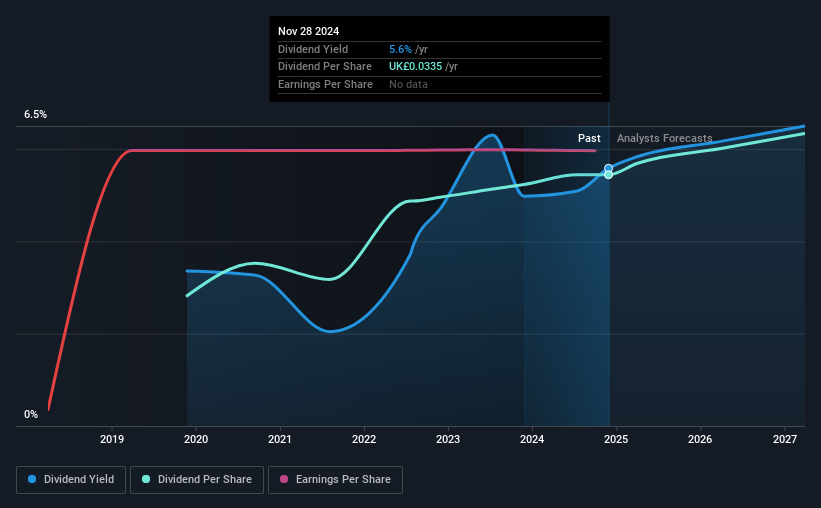821x508 pixels.
Task: Click the 2022 x-axis label
Action: pos(364,439)
